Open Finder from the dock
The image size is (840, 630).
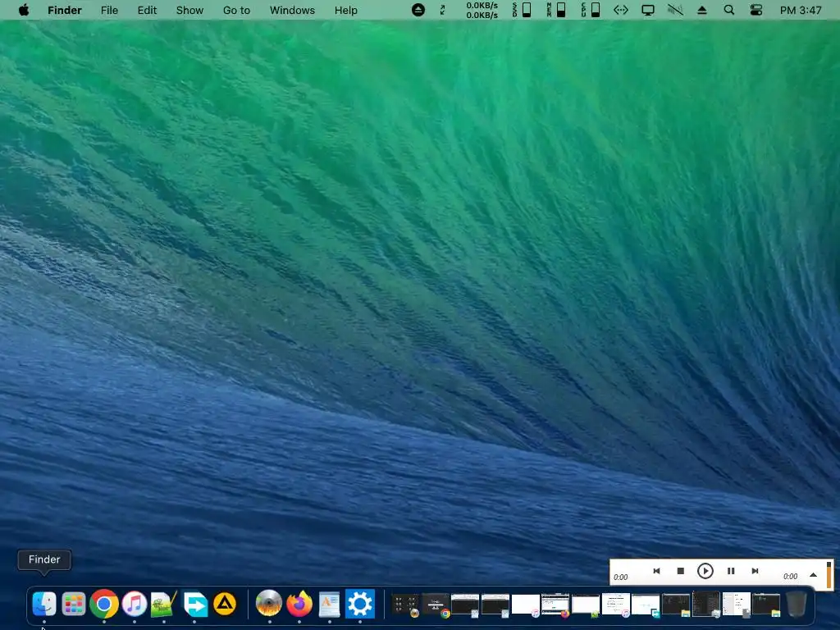point(44,604)
